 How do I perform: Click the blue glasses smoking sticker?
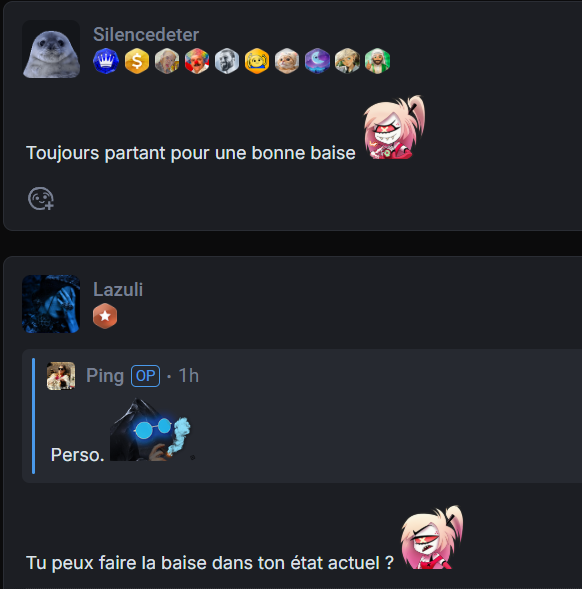tap(151, 430)
